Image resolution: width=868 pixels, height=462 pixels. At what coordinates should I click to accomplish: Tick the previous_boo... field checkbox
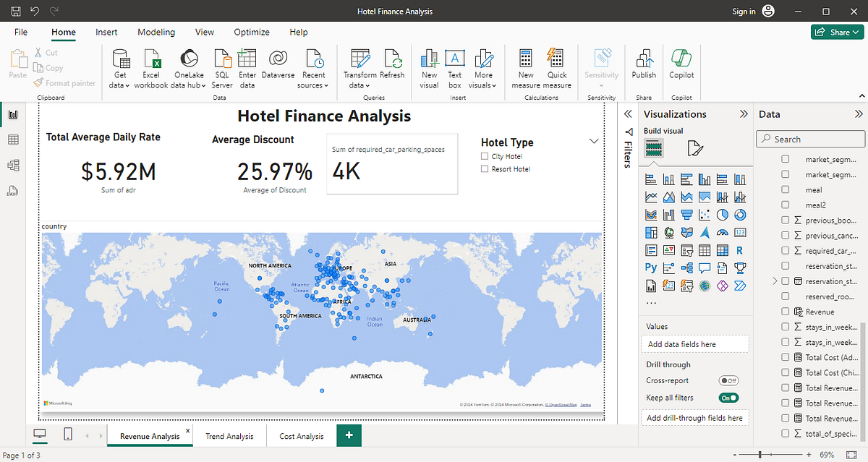786,221
